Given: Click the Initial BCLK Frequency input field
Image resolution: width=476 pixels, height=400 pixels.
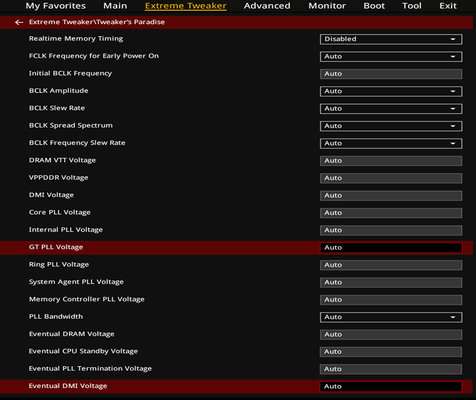Looking at the screenshot, I should (x=391, y=74).
